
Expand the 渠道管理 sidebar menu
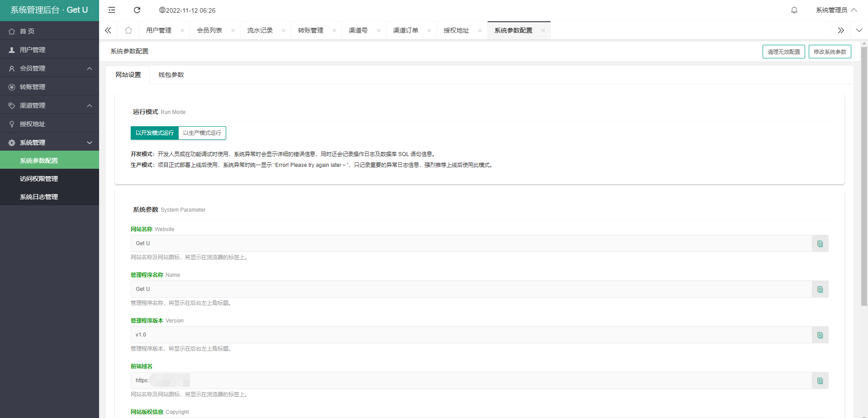[x=49, y=105]
